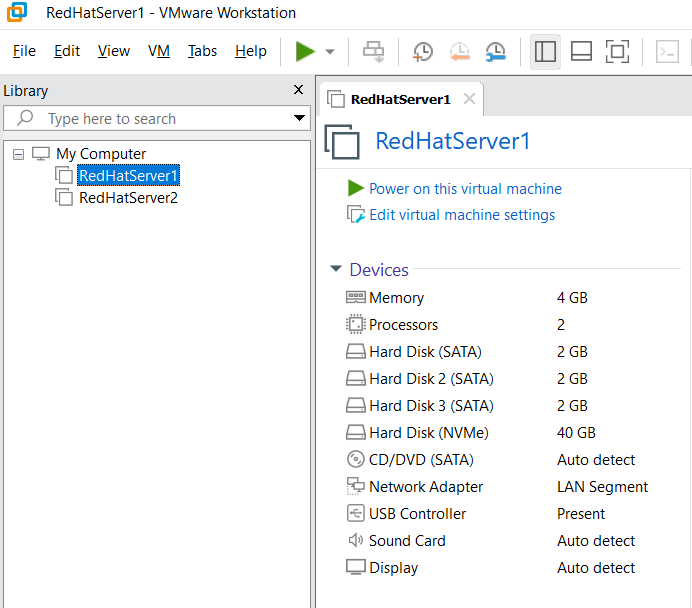Take a snapshot of this virtual machine
Screen dimensions: 692x608
[423, 52]
